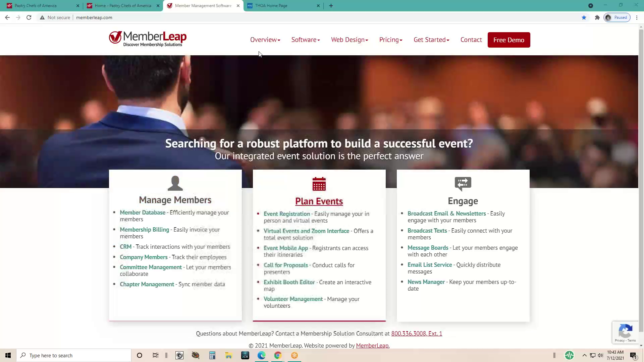Open the Windows Start menu
Screen dimensions: 644x362
(x=8, y=355)
